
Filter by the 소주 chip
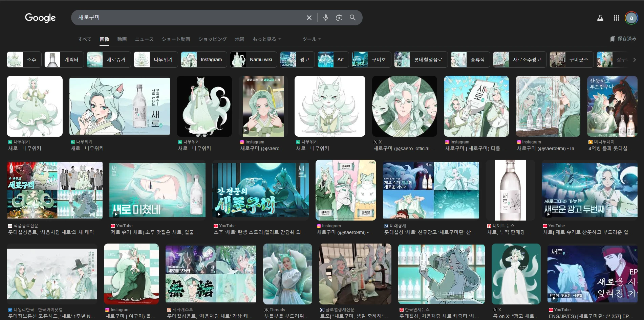tap(24, 60)
